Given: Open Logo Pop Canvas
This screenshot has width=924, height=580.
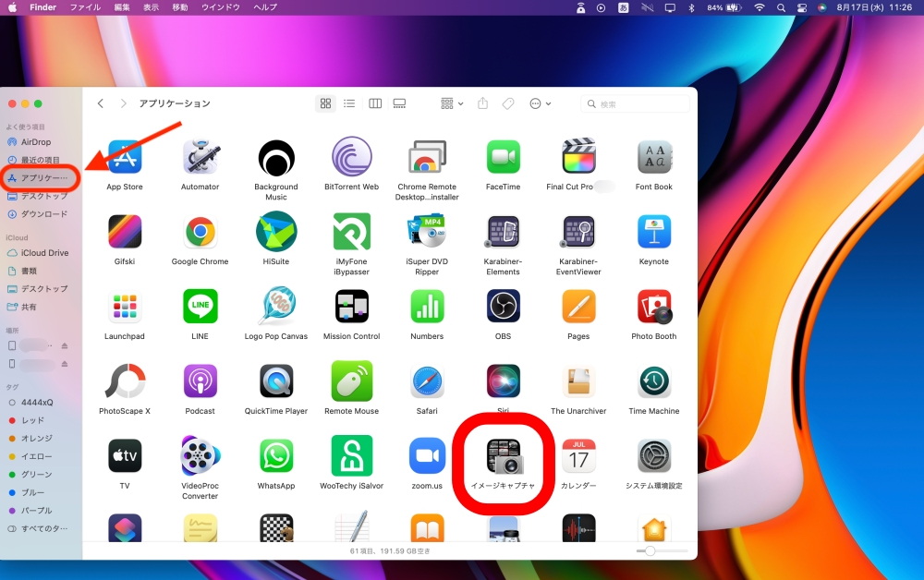Looking at the screenshot, I should tap(276, 307).
